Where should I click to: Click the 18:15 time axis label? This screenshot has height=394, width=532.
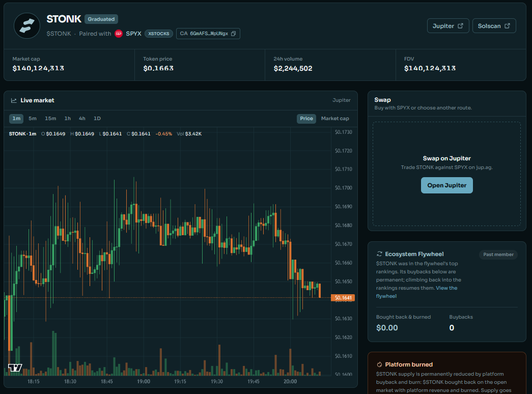(x=33, y=381)
